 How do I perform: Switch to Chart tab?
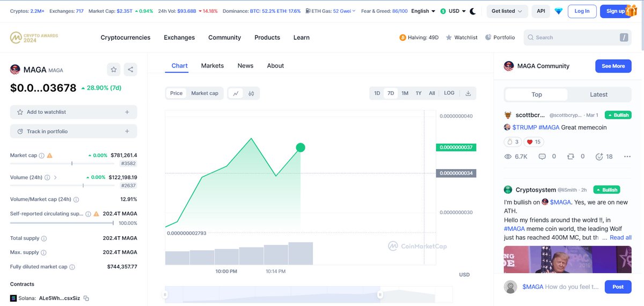coord(180,65)
